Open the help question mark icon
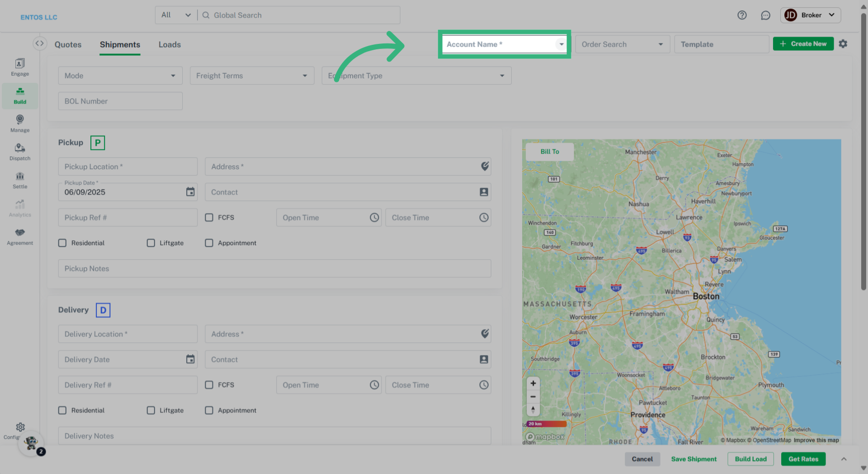Viewport: 868px width, 474px height. (742, 15)
